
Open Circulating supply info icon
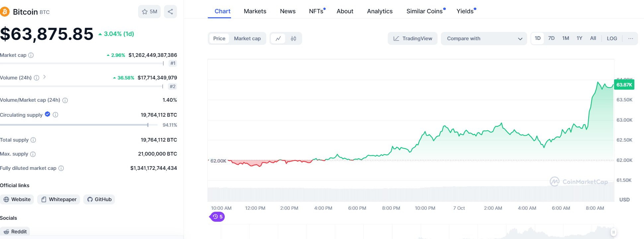(x=55, y=115)
